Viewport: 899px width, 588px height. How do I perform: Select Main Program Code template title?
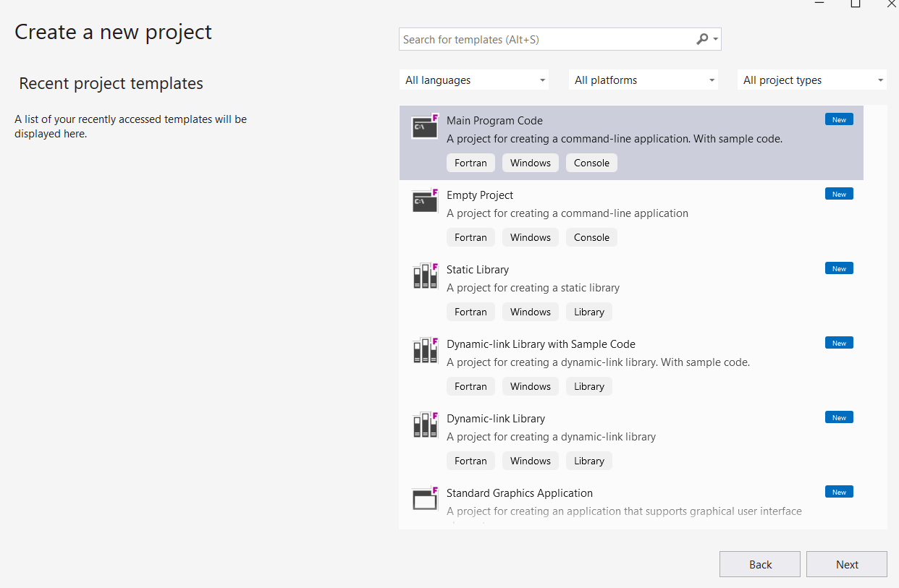click(x=494, y=121)
